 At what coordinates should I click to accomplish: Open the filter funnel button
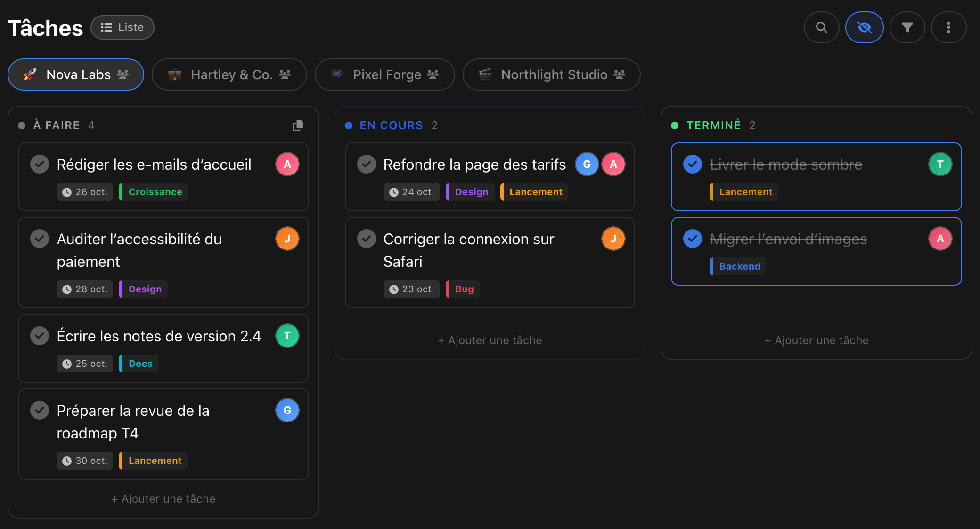[x=907, y=27]
